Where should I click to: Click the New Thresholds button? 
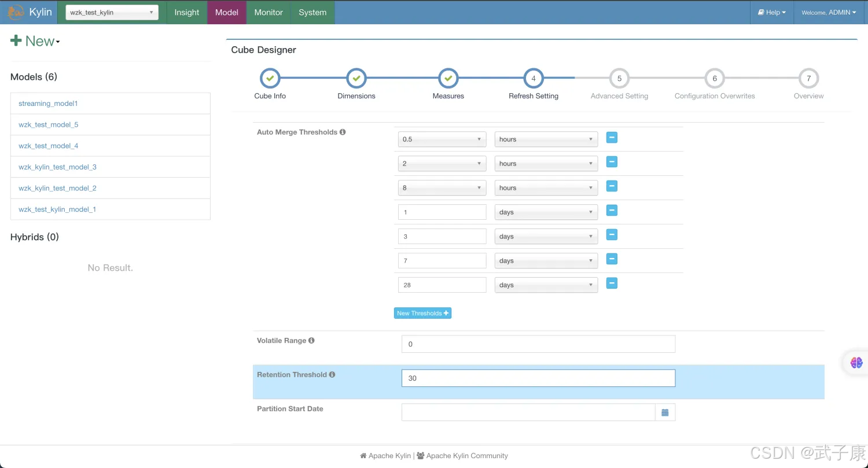pos(422,313)
